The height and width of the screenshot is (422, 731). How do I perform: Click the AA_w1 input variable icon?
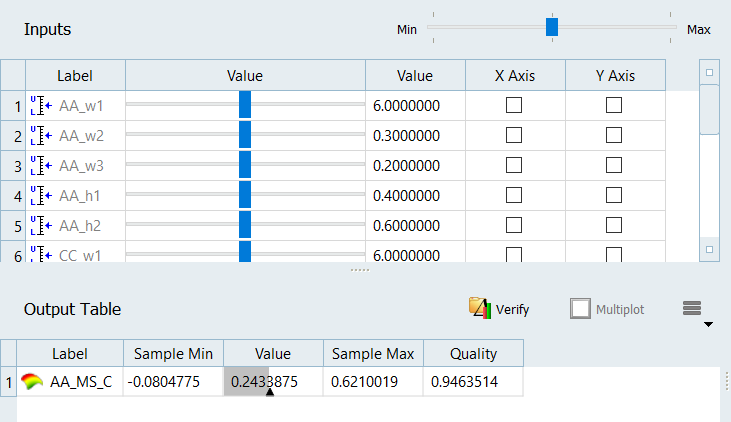pyautogui.click(x=41, y=106)
